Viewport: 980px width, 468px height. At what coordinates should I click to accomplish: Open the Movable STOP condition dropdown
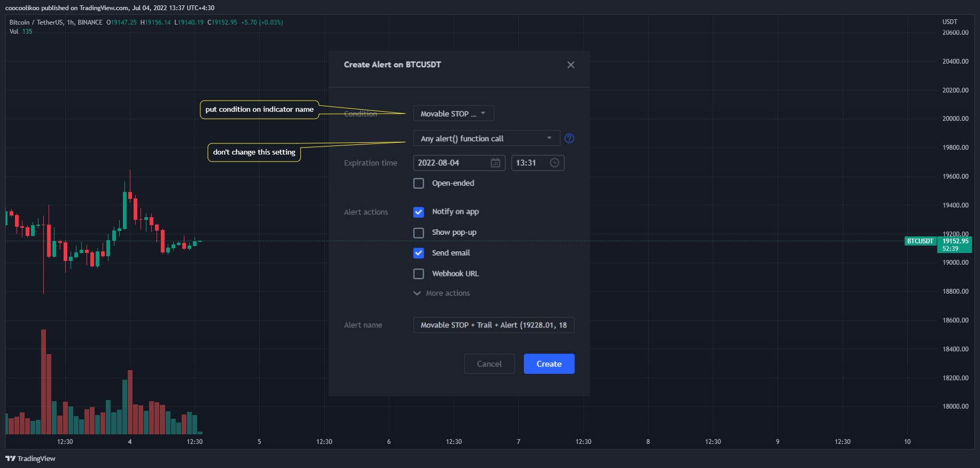[x=453, y=113]
